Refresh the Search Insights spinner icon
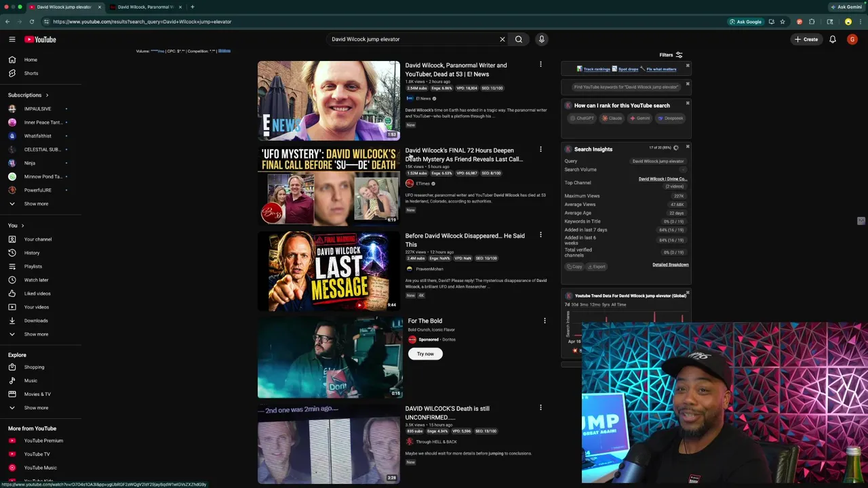 click(x=675, y=148)
